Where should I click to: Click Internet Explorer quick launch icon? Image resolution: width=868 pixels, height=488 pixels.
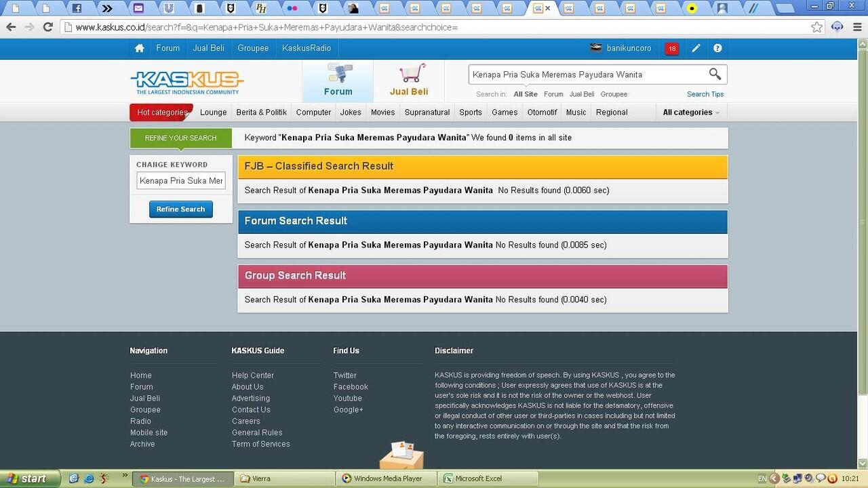89,479
